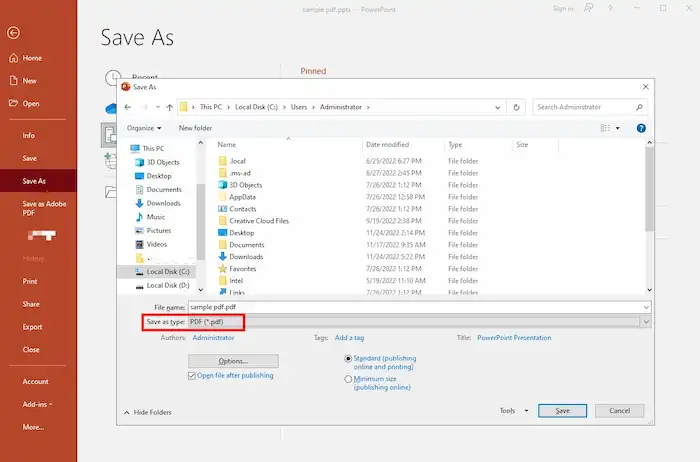
Task: Toggle Open file after publishing checkbox
Action: tap(192, 376)
